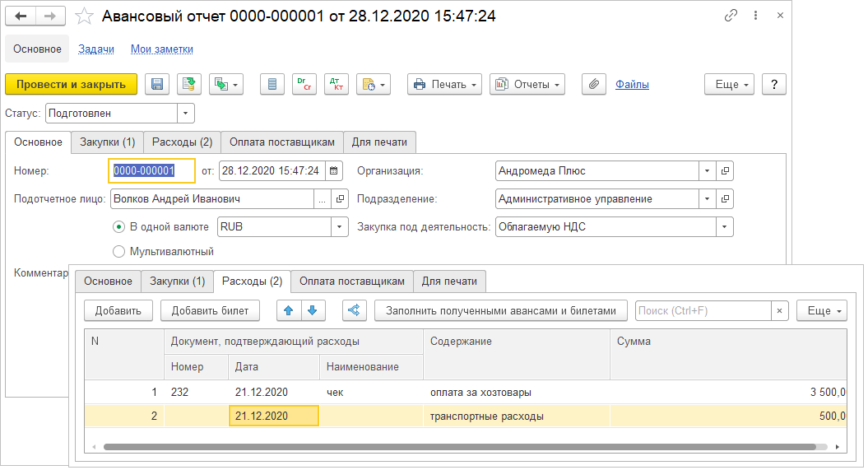This screenshot has height=470, width=868.
Task: Open Оплата поставщикам tab in main form
Action: pyautogui.click(x=282, y=142)
